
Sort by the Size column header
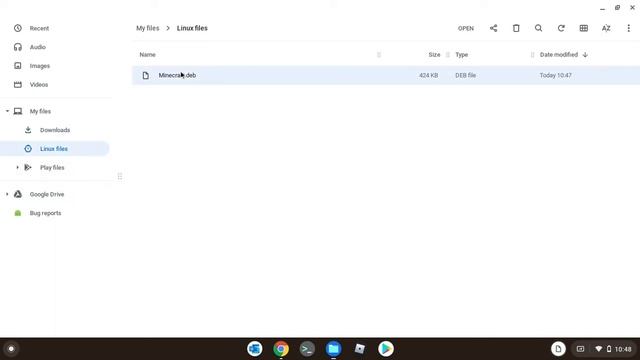434,55
